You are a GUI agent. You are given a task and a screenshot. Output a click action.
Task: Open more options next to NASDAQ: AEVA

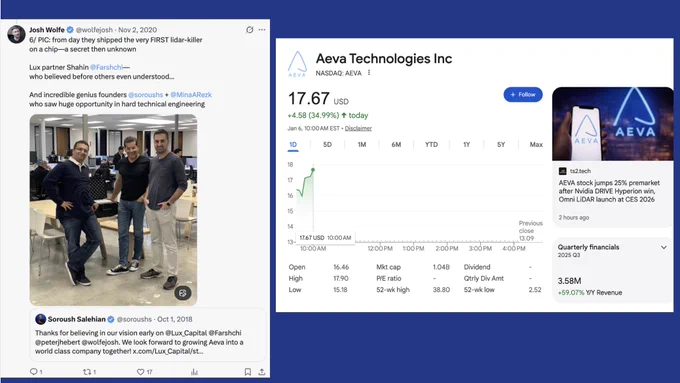(x=369, y=73)
